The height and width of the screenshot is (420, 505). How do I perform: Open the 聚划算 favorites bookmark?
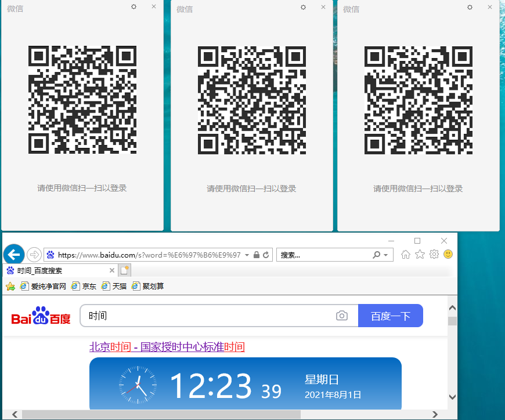tap(148, 286)
